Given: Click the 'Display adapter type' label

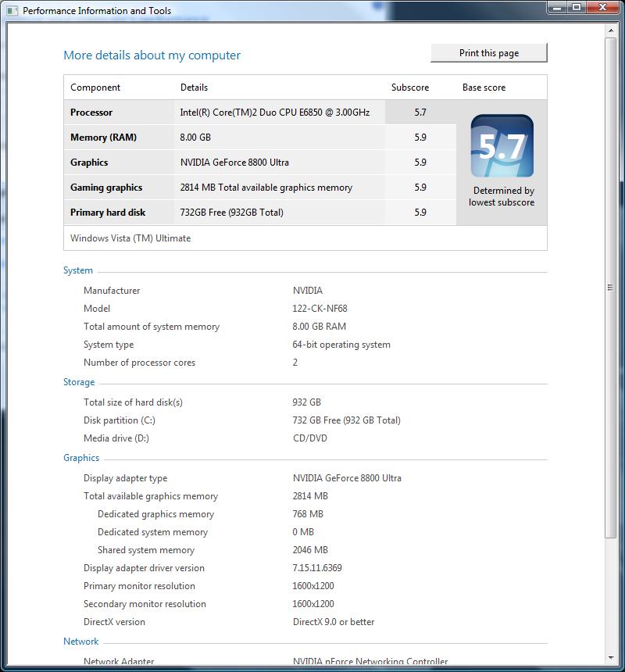Looking at the screenshot, I should click(x=126, y=478).
